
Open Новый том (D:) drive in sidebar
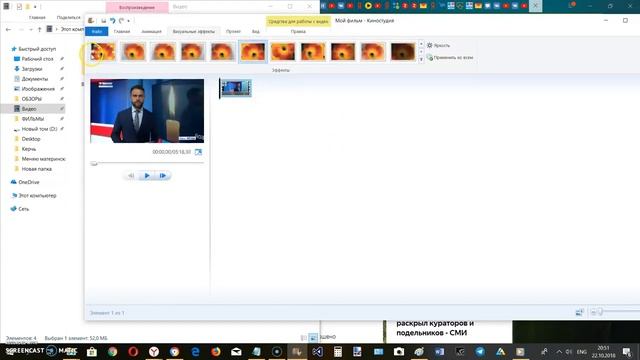39,129
